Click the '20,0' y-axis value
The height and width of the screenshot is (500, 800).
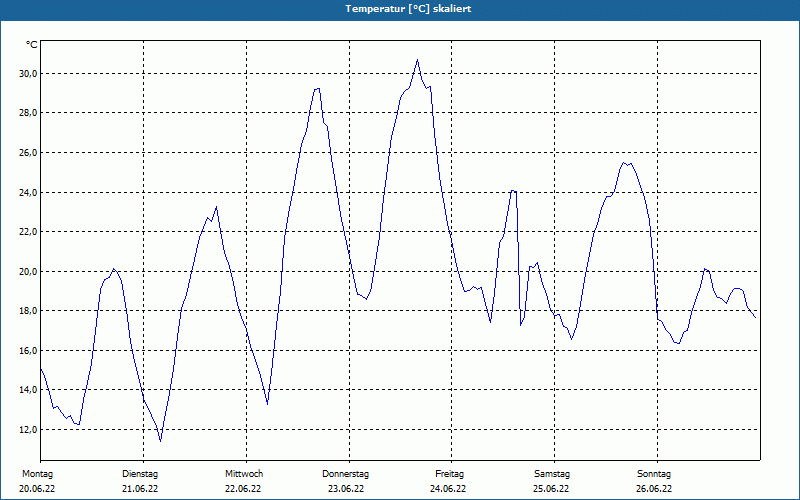(x=28, y=271)
